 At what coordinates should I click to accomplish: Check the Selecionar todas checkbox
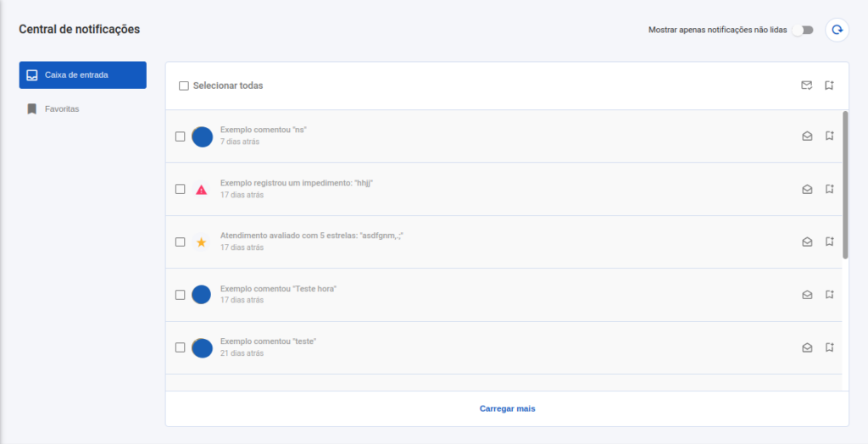[184, 86]
